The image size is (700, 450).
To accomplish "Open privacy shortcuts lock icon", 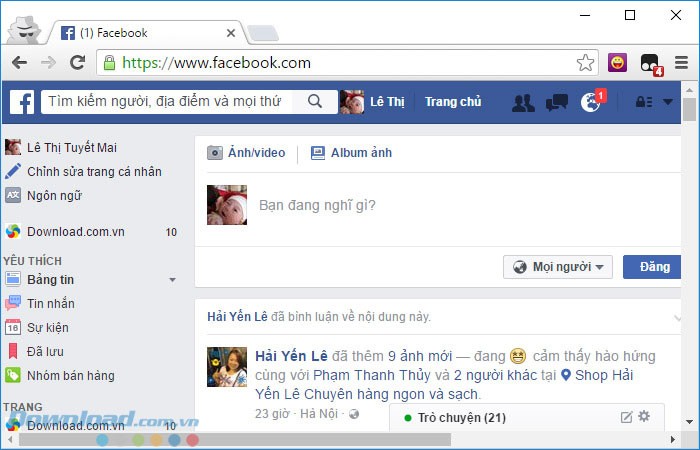I will [x=644, y=102].
